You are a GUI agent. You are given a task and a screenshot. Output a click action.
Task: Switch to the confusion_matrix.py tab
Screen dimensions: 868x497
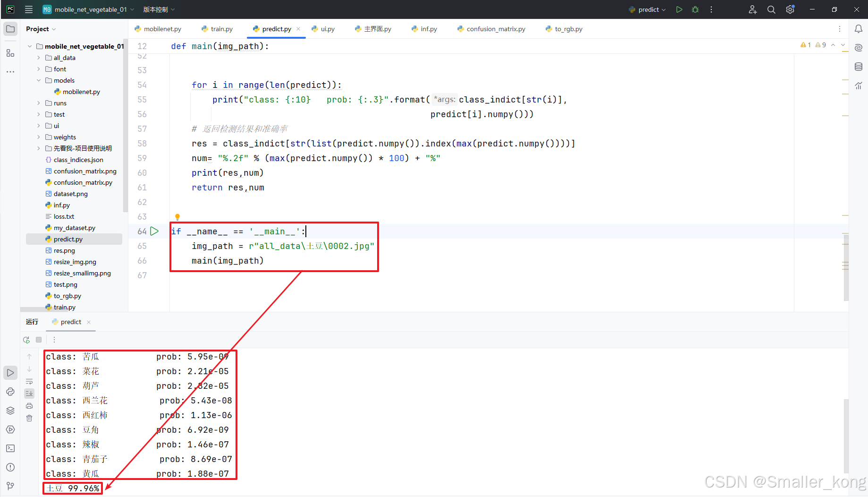pyautogui.click(x=491, y=29)
